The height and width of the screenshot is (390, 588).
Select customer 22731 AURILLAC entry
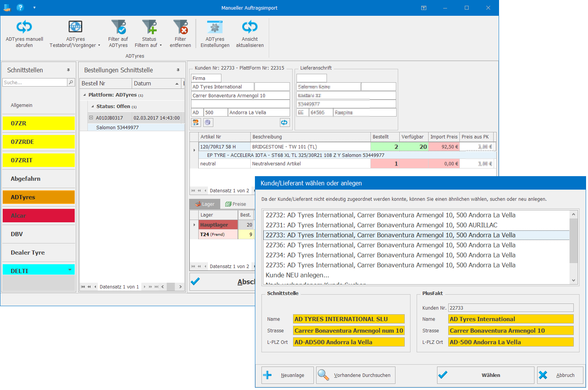(416, 225)
